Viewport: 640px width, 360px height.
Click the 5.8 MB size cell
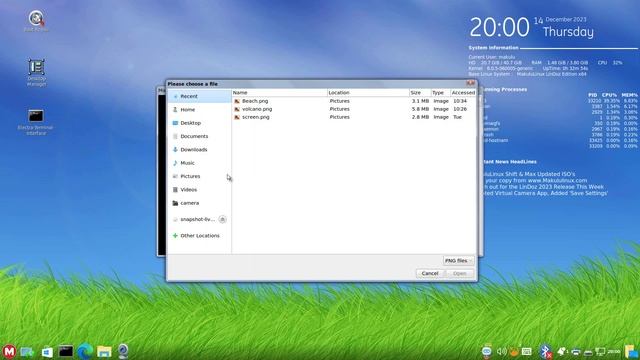click(x=420, y=109)
